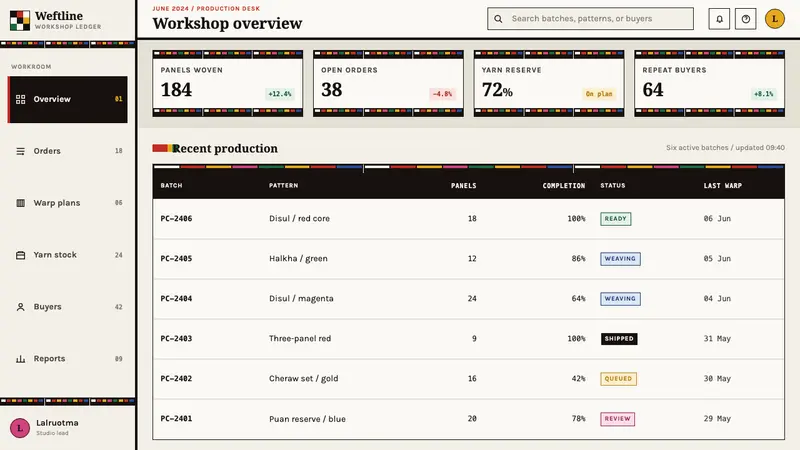Image resolution: width=800 pixels, height=450 pixels.
Task: Click the WEAVING tag for PC-2405
Action: (x=620, y=259)
